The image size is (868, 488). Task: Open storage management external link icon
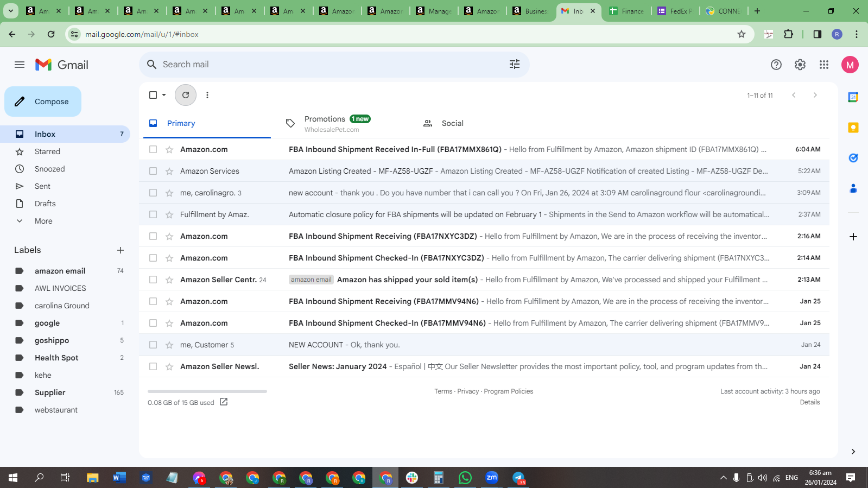224,402
